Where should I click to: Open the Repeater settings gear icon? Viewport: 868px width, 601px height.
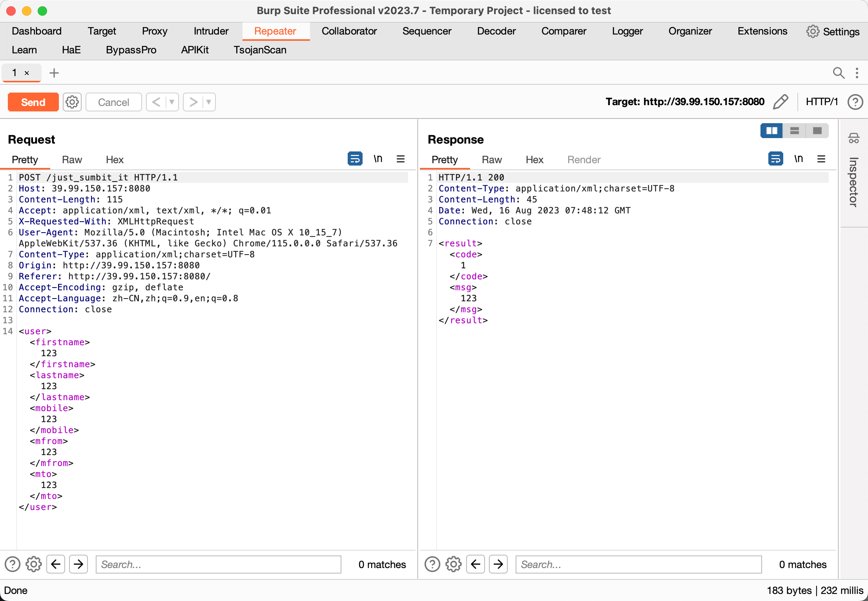pyautogui.click(x=71, y=102)
